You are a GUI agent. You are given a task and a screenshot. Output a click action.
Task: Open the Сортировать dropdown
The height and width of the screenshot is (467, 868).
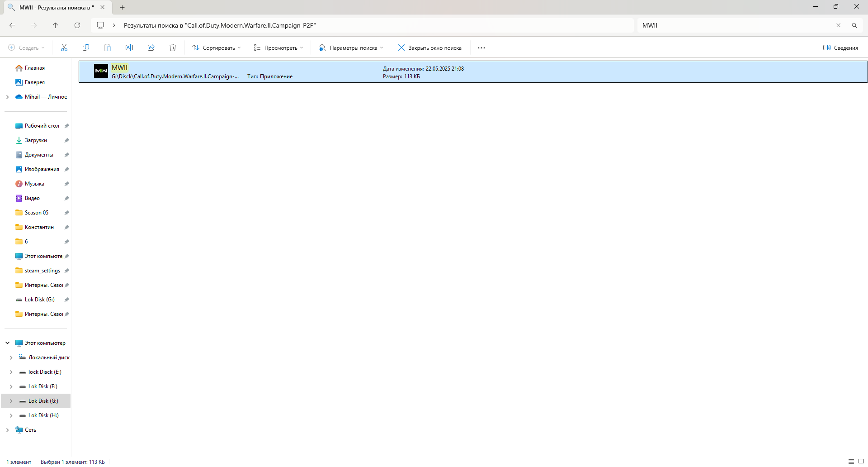click(216, 48)
